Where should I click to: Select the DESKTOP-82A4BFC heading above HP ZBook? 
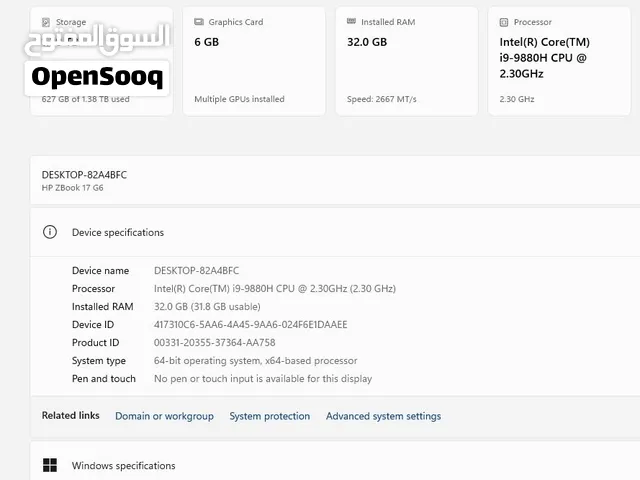click(84, 175)
